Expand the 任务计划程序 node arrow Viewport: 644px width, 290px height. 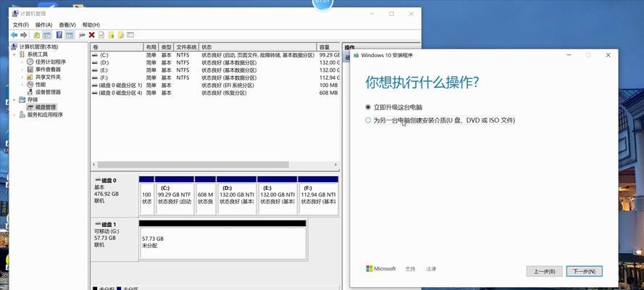[22, 62]
